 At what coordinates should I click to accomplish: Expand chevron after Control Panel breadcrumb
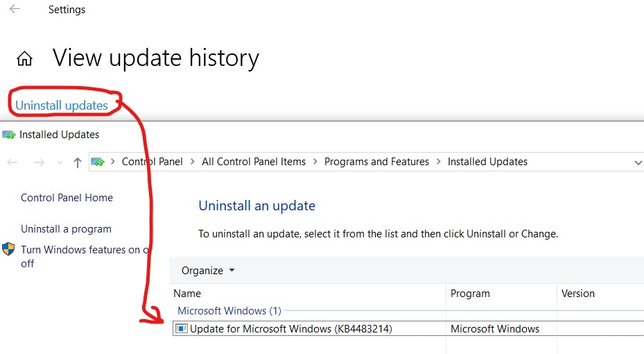192,162
